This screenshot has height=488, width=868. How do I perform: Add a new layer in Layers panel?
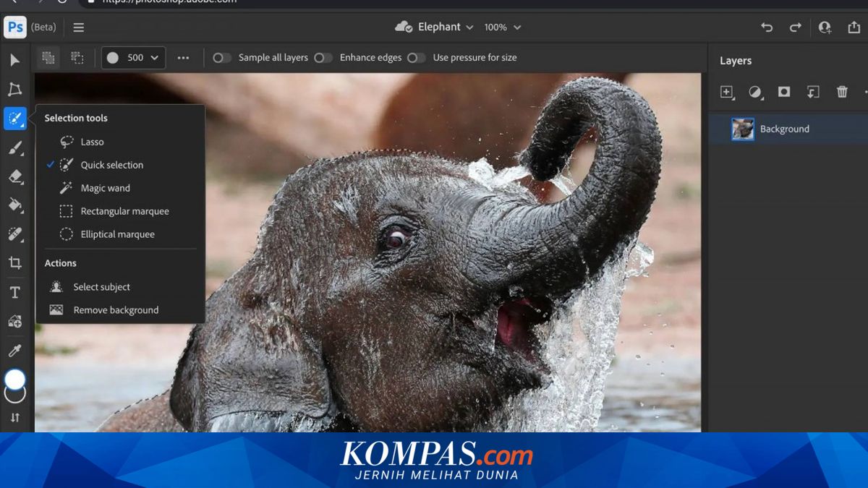727,92
